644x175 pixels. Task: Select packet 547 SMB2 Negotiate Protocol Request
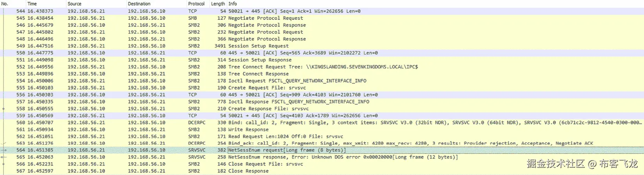[322, 32]
